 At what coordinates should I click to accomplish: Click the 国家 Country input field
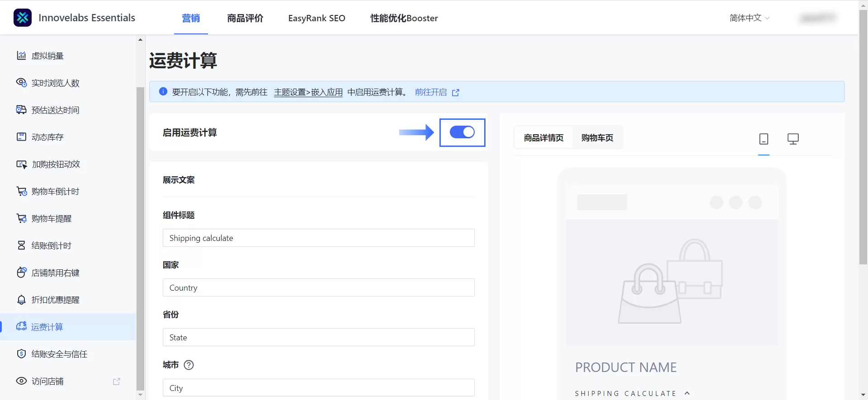(318, 287)
